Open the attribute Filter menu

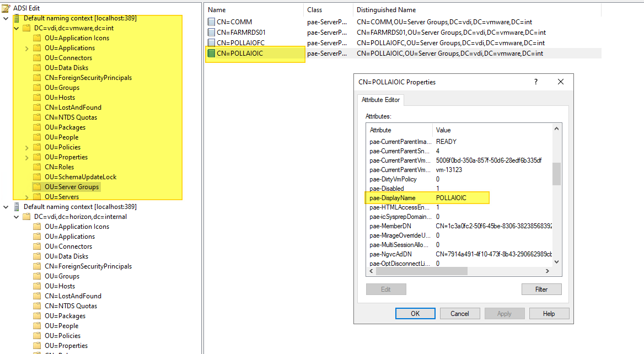541,289
